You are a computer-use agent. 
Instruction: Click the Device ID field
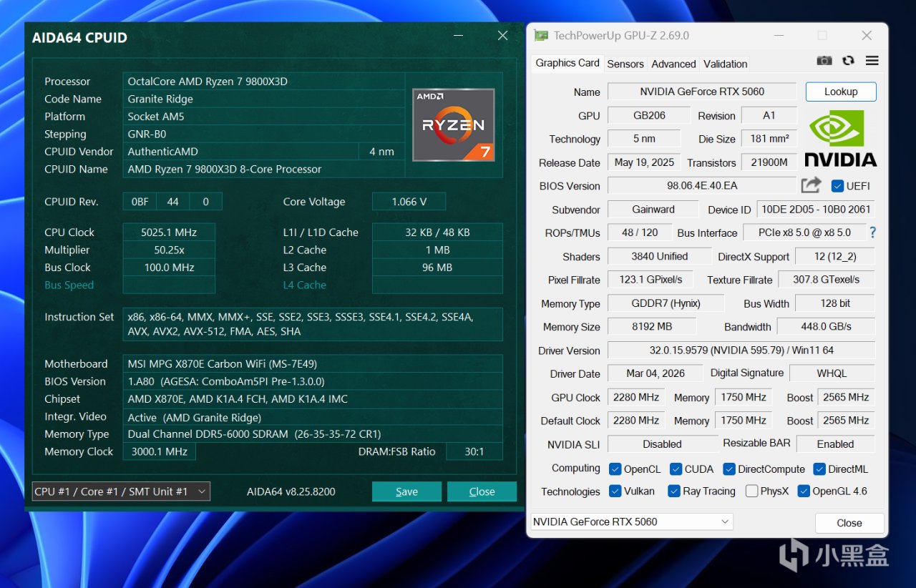click(x=816, y=210)
